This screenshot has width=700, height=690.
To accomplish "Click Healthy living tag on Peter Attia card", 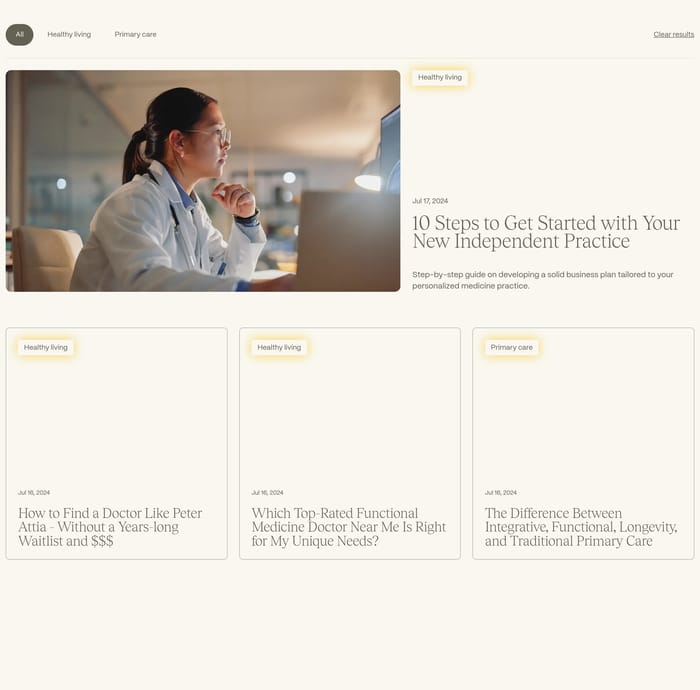I will (x=46, y=347).
